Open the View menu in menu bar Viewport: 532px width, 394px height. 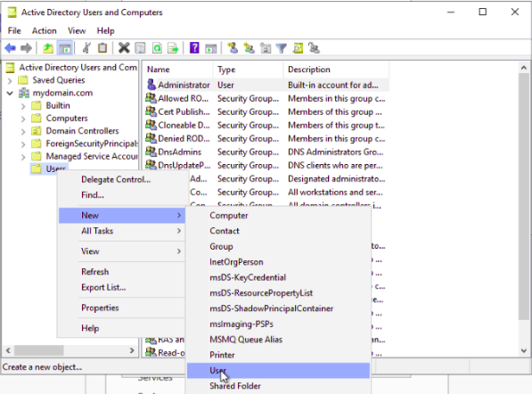(x=77, y=31)
